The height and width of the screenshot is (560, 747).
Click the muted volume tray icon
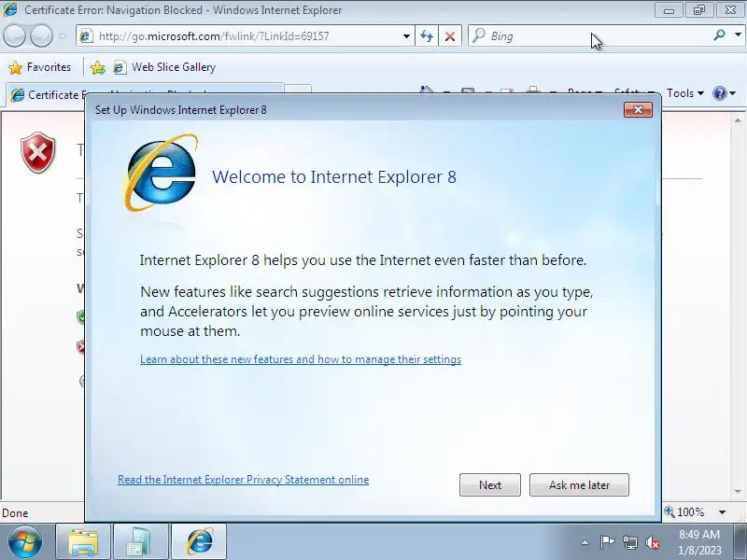652,542
